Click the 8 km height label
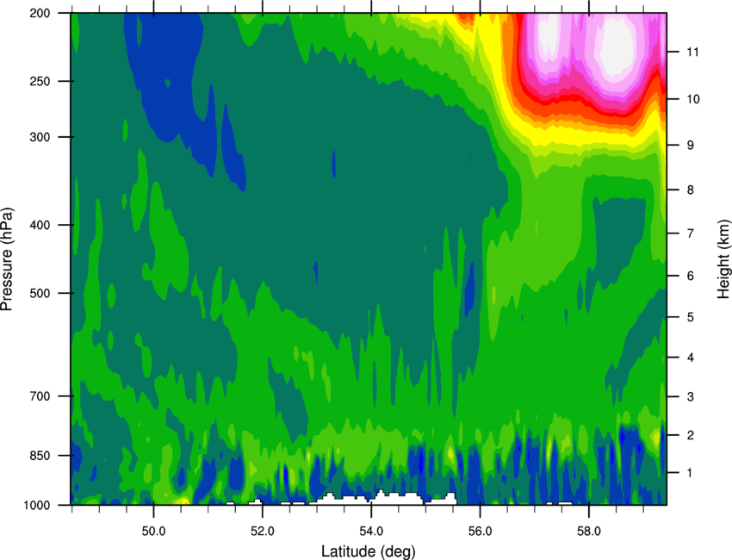Viewport: 732px width, 560px height. point(690,190)
